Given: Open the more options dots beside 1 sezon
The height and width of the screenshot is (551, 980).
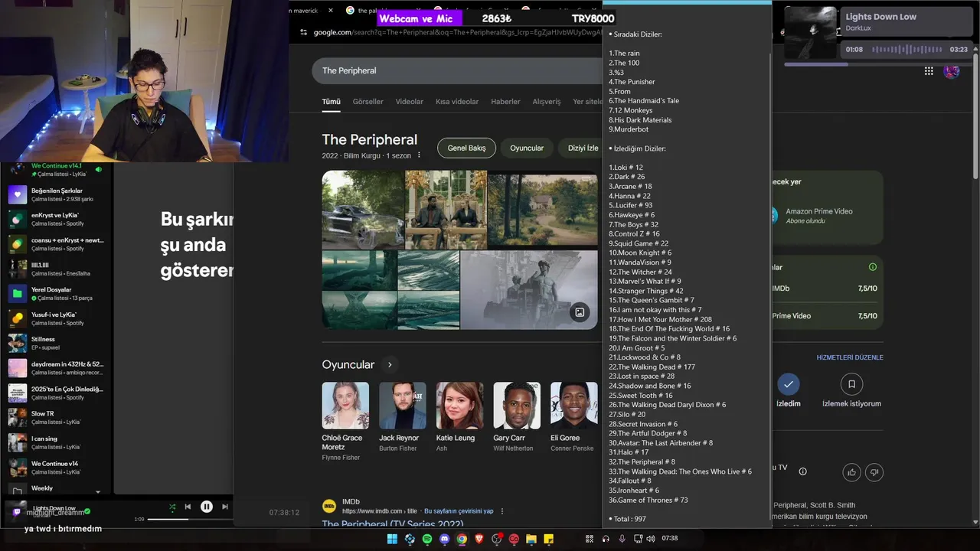Looking at the screenshot, I should tap(419, 155).
